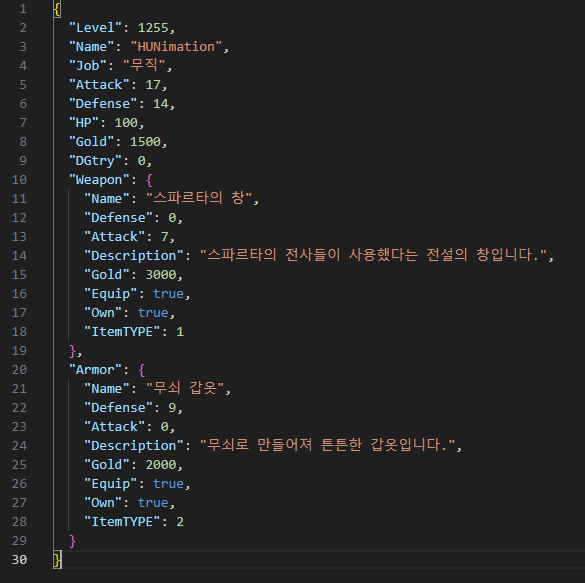Viewport: 585px width, 583px height.
Task: Click the weapon "Defense" key on line 12
Action: 119,217
